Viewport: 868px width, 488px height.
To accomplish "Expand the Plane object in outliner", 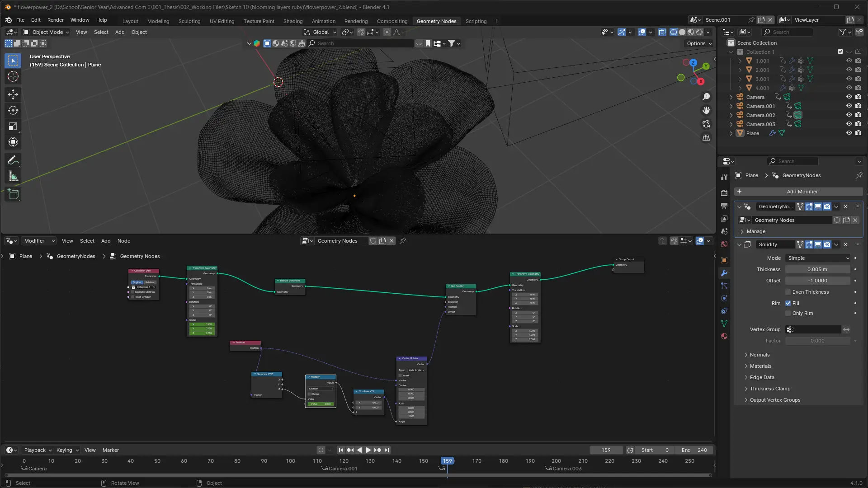I will (731, 133).
